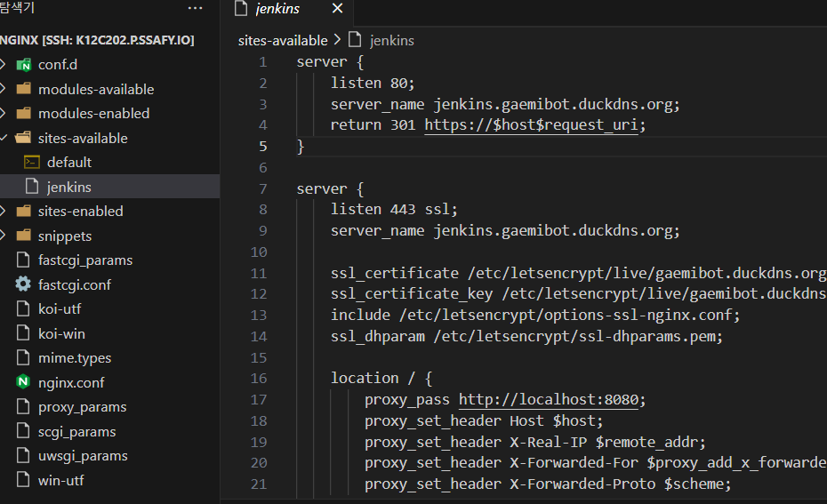Select the jenkins file in explorer
The image size is (827, 504).
coord(69,187)
